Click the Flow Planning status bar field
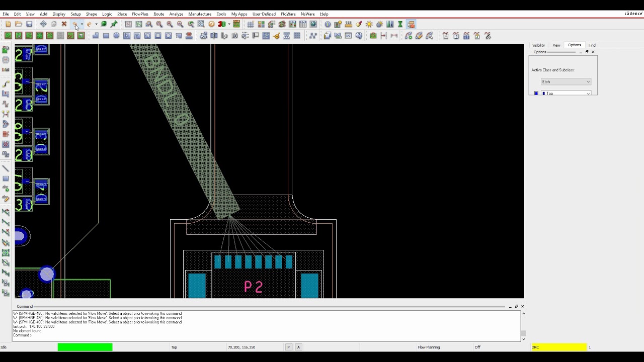The height and width of the screenshot is (362, 644). [x=429, y=347]
